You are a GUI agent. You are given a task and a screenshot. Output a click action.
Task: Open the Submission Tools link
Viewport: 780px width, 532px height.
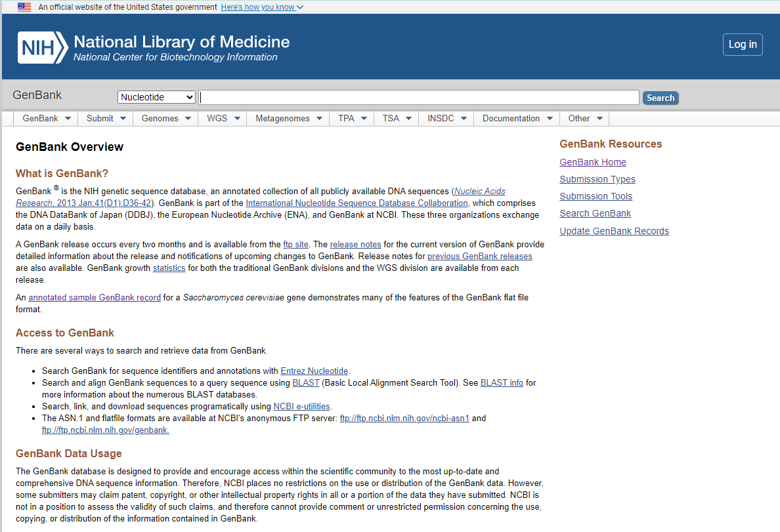596,196
